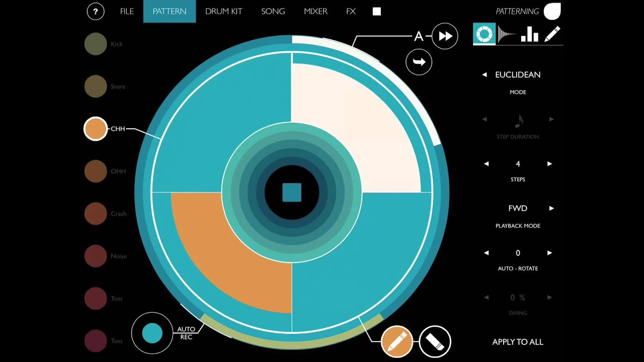Select the Kick drum track
This screenshot has height=362, width=644.
pos(96,44)
